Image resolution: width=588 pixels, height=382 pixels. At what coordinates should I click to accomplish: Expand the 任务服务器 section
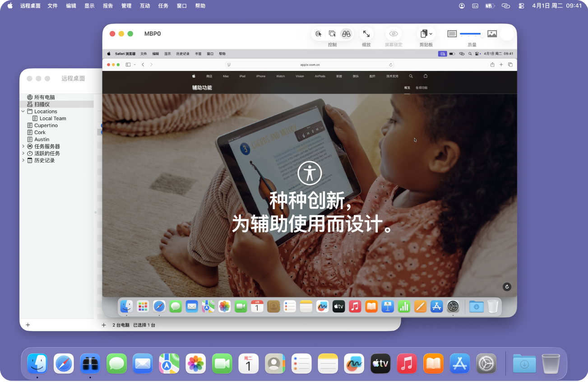click(x=23, y=146)
